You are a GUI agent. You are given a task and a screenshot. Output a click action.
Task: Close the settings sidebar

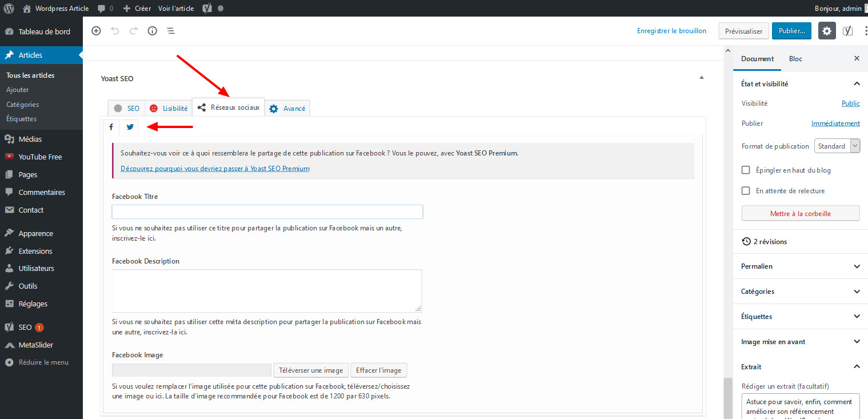(857, 58)
